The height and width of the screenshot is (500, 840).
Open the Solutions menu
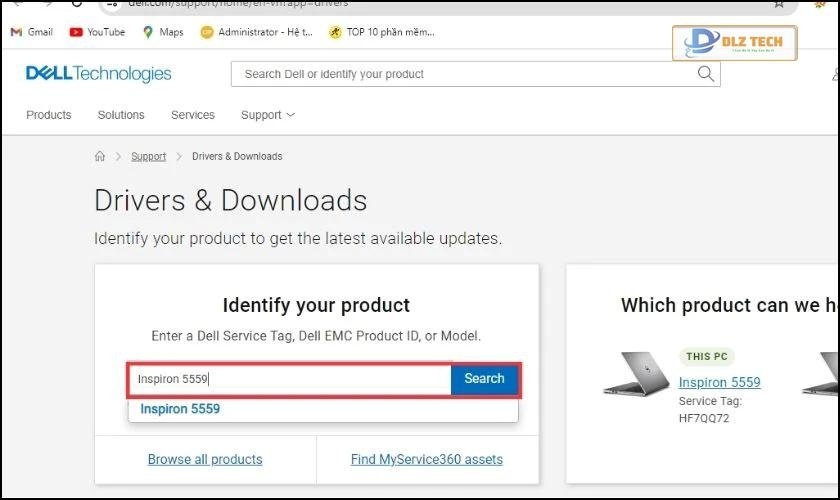[x=121, y=115]
